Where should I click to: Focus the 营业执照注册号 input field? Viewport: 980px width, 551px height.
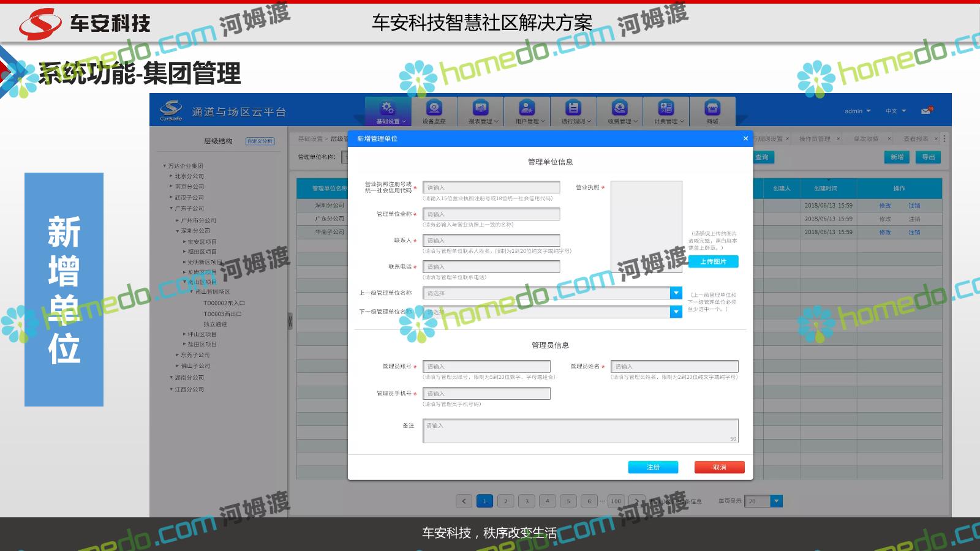tap(491, 188)
